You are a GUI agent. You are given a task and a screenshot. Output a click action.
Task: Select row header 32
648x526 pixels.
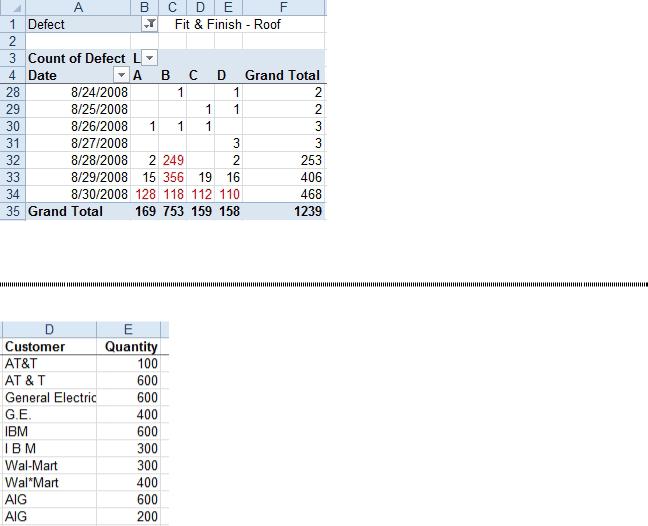tap(12, 160)
